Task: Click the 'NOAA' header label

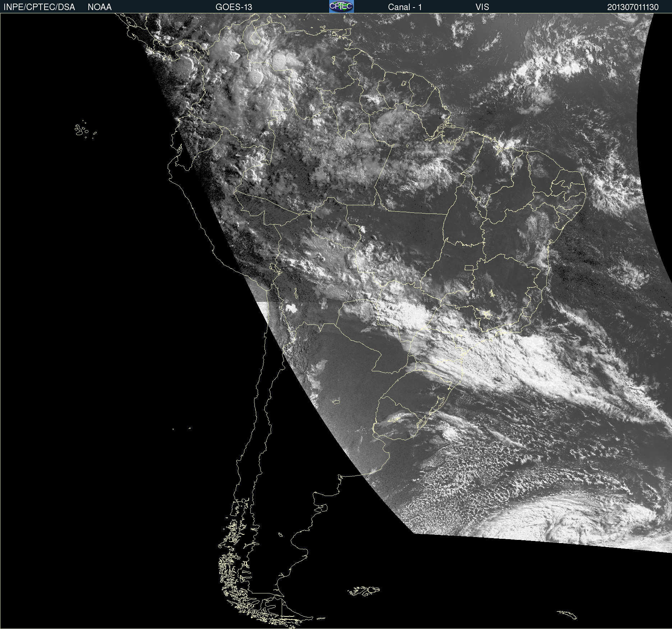Action: [100, 7]
